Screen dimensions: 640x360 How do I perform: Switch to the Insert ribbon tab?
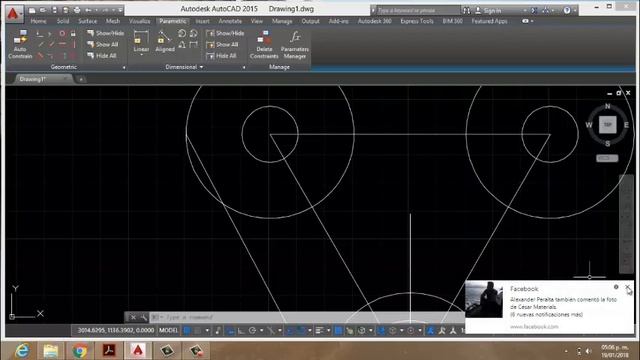(x=202, y=21)
